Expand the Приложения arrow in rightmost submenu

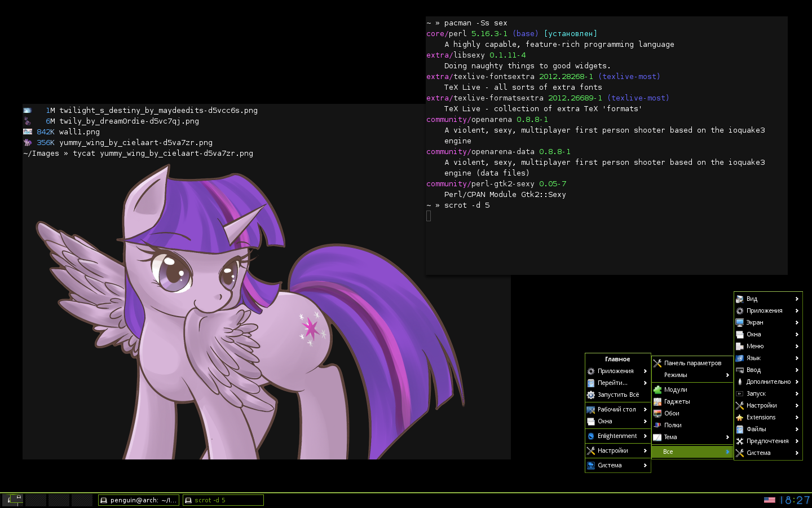[797, 310]
